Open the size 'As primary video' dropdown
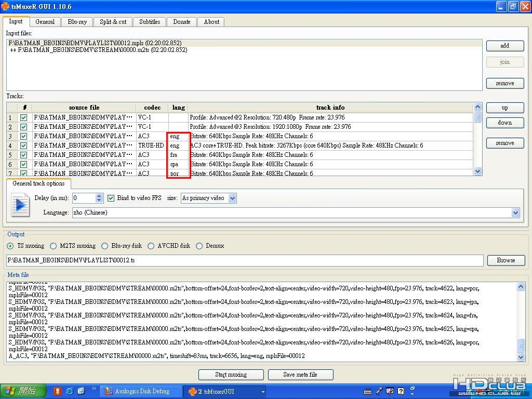The image size is (532, 399). (x=232, y=198)
